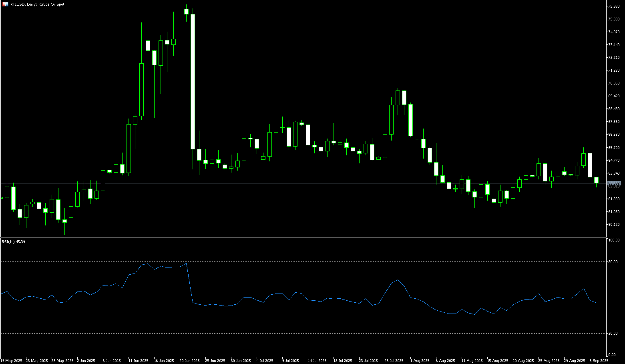Image resolution: width=625 pixels, height=364 pixels.
Task: Click the chart icon beside XTIUSD title
Action: click(5, 4)
